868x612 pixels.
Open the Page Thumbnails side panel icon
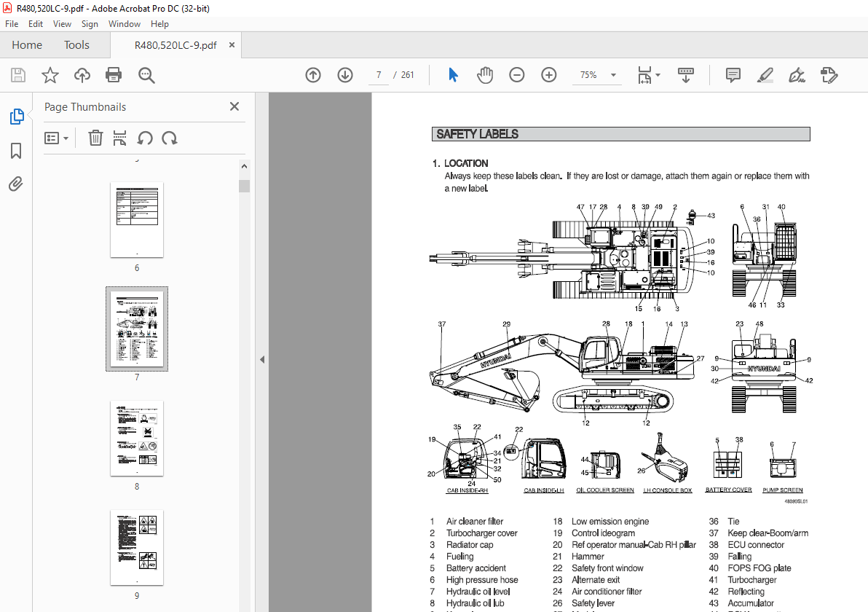pos(17,117)
